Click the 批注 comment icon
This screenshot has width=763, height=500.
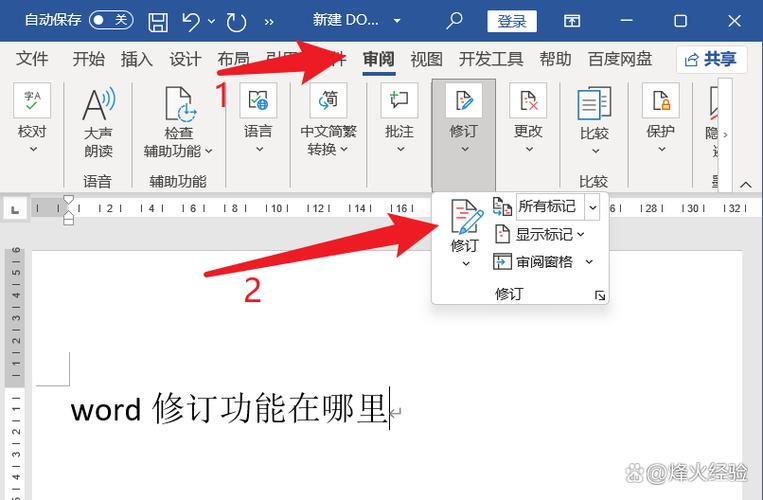[399, 100]
